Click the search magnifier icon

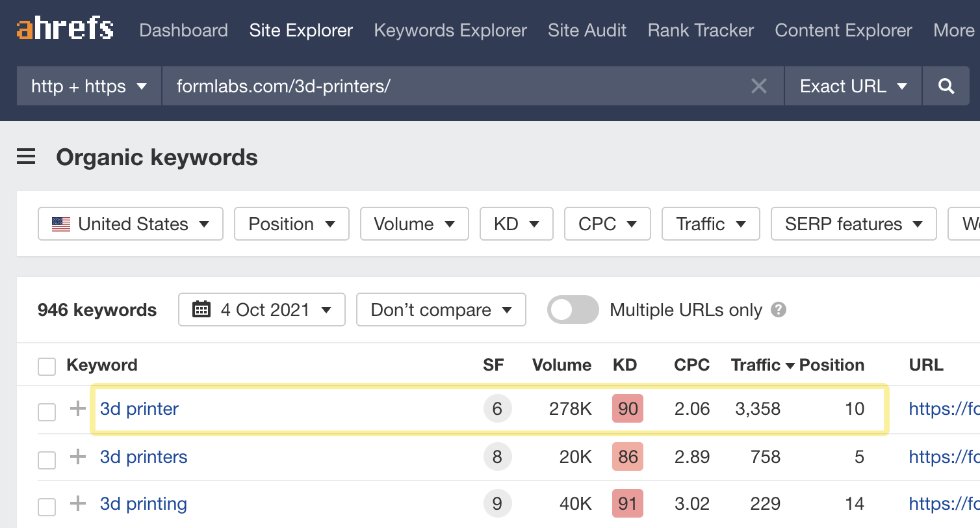point(946,85)
